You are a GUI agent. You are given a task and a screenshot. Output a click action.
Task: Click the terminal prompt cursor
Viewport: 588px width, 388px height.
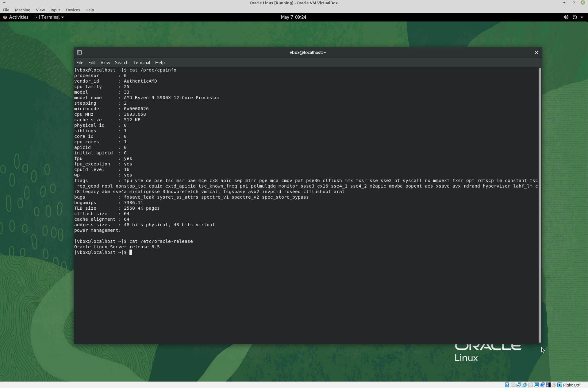coord(131,252)
